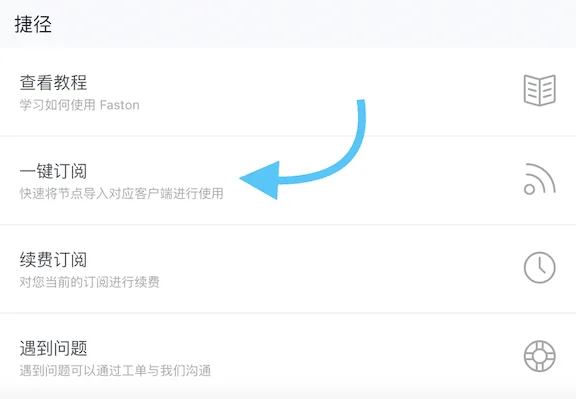Click empty gray header bar beside 捷径
The height and width of the screenshot is (399, 576).
coord(312,24)
